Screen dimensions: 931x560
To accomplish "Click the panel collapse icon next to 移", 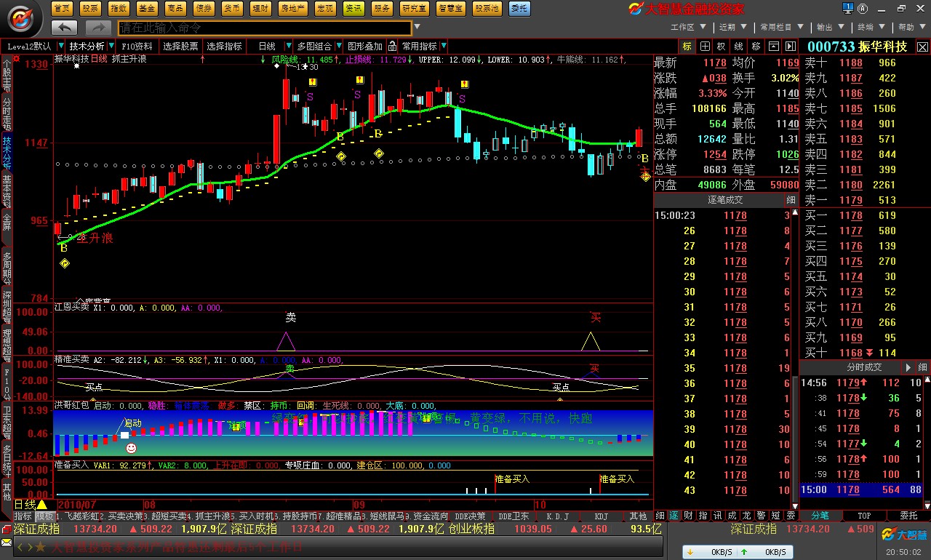I will point(773,46).
